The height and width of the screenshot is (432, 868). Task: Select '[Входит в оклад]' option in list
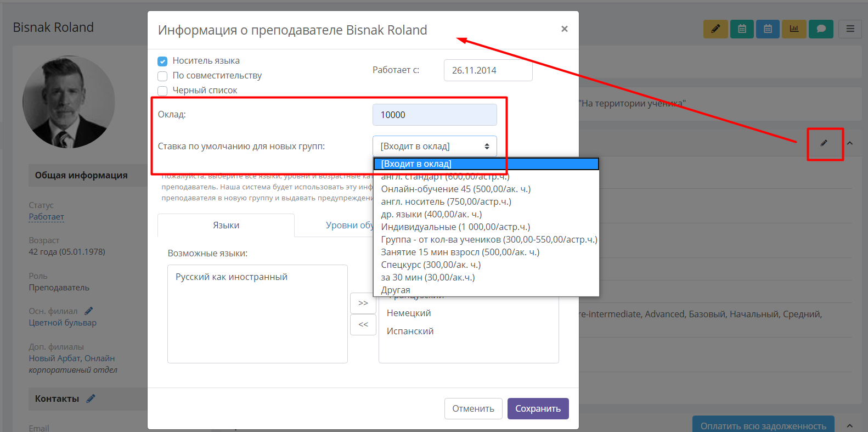486,164
